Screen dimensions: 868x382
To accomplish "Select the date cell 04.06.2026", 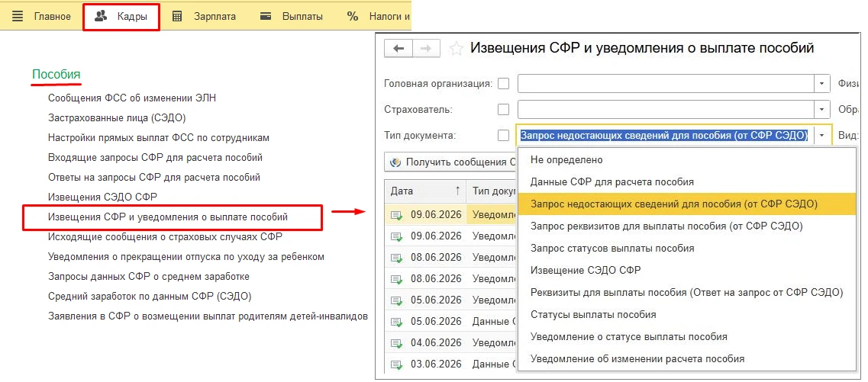I will click(x=436, y=343).
